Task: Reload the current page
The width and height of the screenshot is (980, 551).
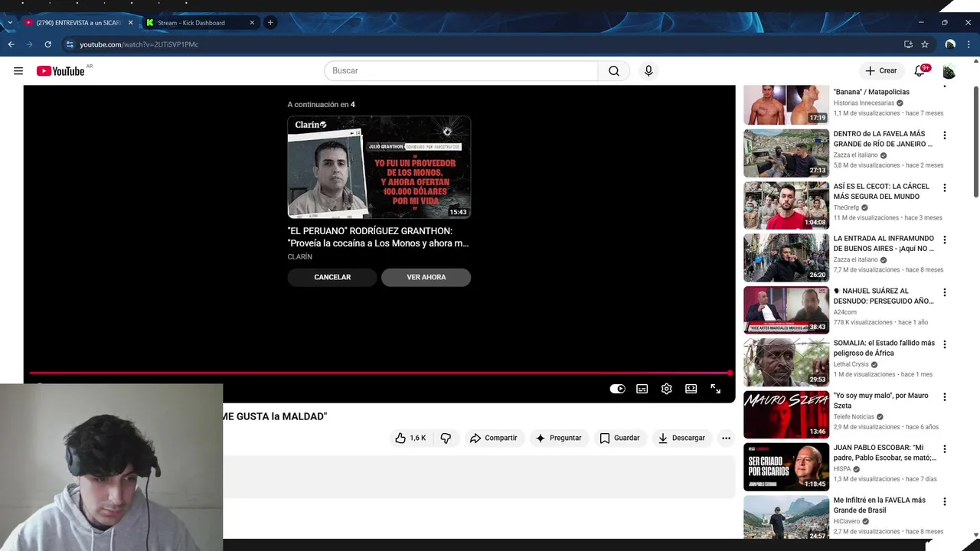Action: click(x=47, y=44)
